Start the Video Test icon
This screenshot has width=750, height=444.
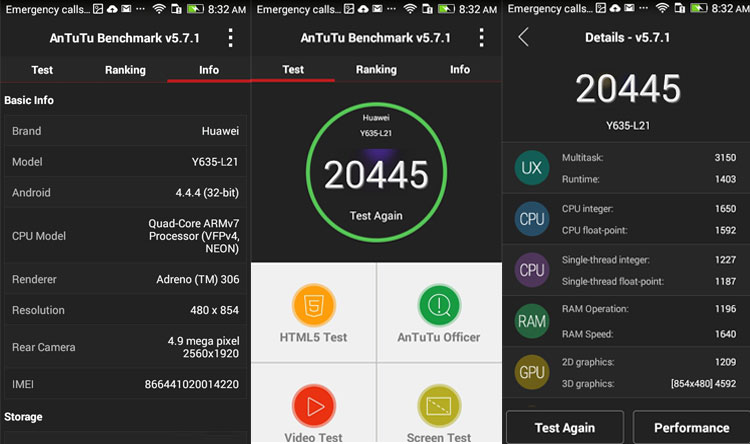click(314, 406)
